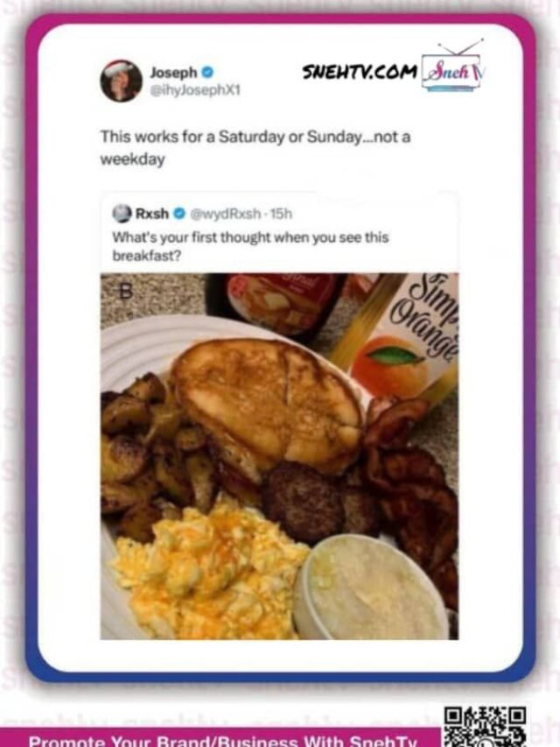Click the verified badge next to Rxsh
Screen dimensions: 560x747
click(179, 214)
